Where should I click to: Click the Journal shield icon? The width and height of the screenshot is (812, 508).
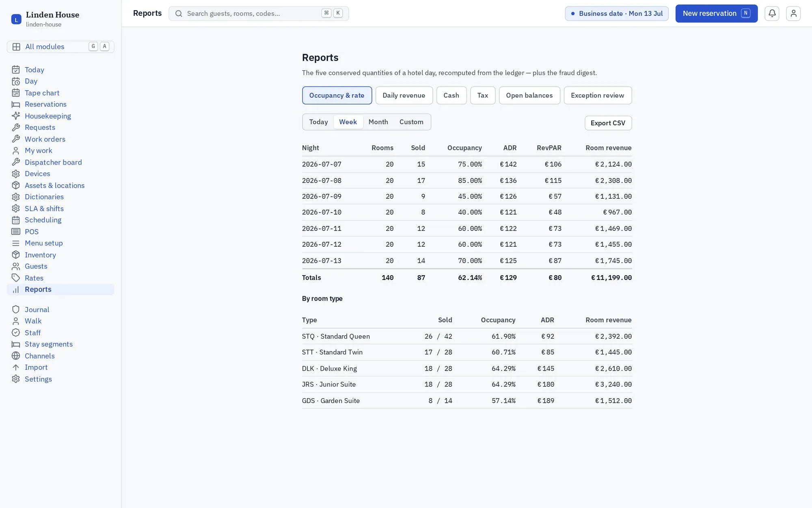[16, 310]
